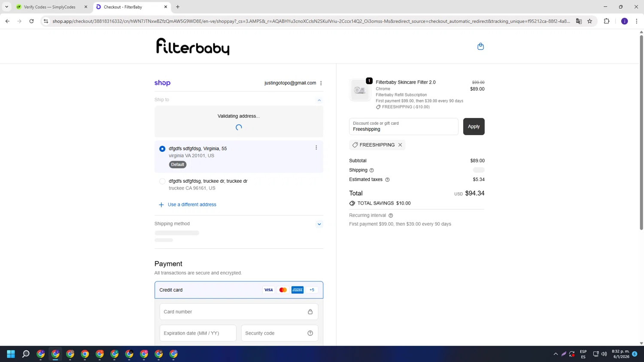Screen dimensions: 644x362
Task: Click the TOTAL SAVINGS $10.00 text
Action: (x=384, y=203)
